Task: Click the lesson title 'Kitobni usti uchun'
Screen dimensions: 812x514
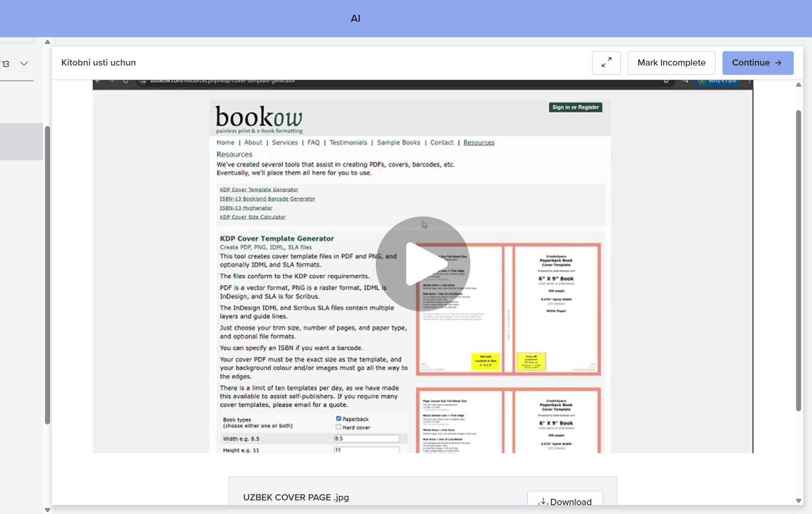Action: pos(99,63)
